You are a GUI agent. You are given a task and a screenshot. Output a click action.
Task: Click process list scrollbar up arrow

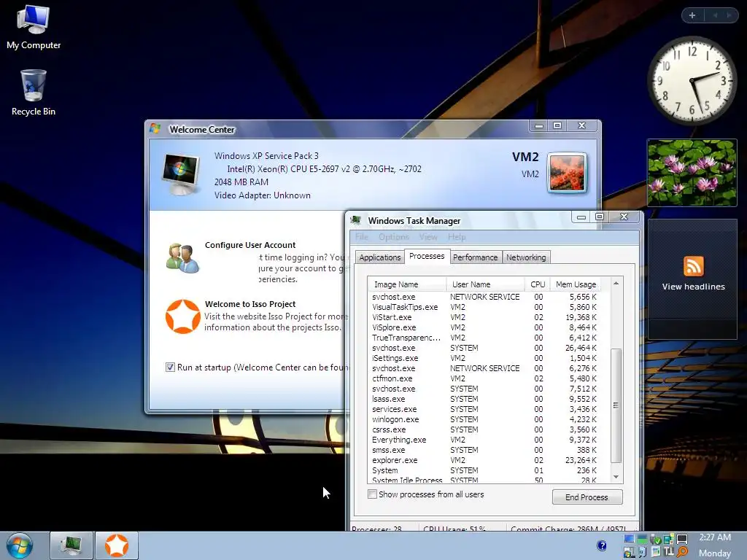click(616, 284)
